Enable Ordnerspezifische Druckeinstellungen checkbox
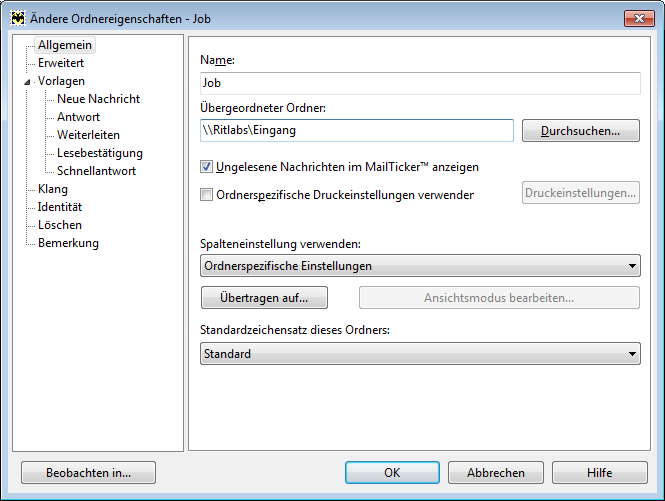Screen dimensions: 665x501 pos(206,195)
